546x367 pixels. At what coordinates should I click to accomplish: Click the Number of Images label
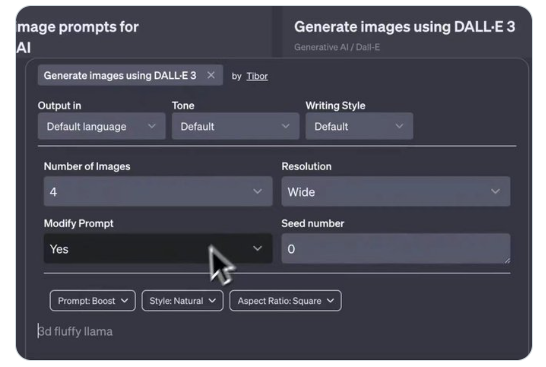[87, 166]
